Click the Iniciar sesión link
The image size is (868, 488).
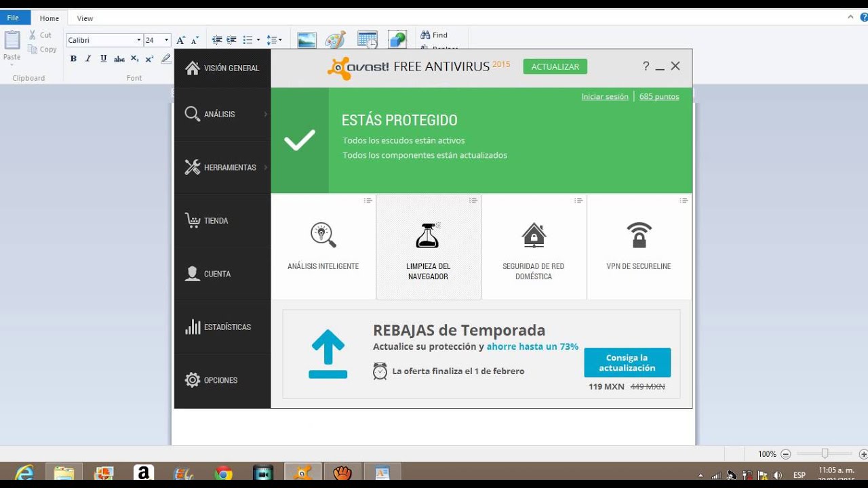click(x=605, y=96)
